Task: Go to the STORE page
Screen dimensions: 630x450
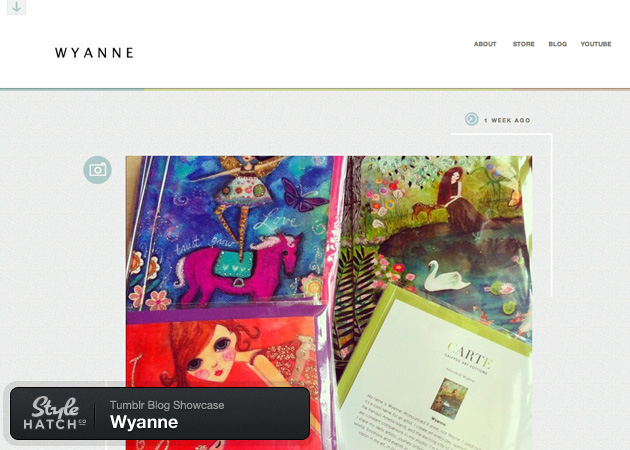Action: click(x=523, y=44)
